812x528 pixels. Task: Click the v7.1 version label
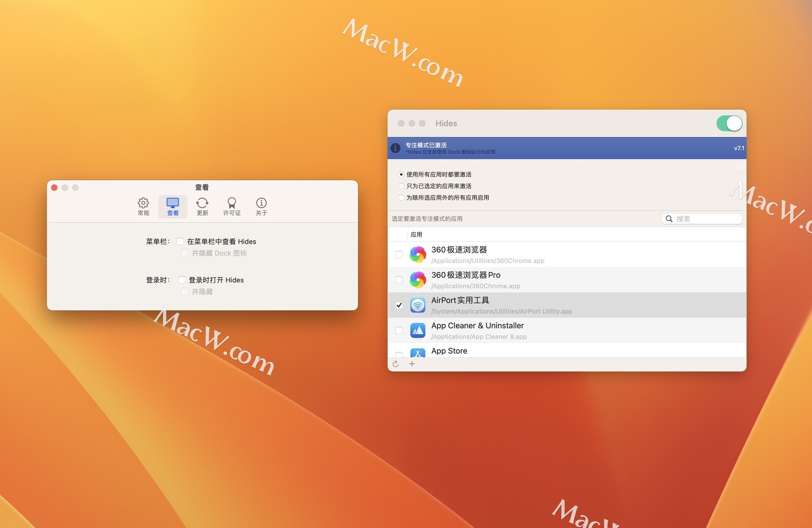pos(739,148)
